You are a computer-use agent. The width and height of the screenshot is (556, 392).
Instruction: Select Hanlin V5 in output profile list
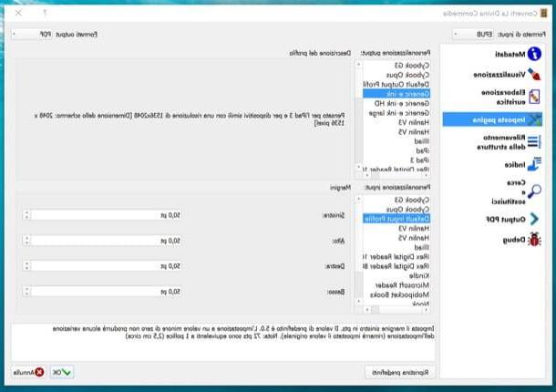396,131
